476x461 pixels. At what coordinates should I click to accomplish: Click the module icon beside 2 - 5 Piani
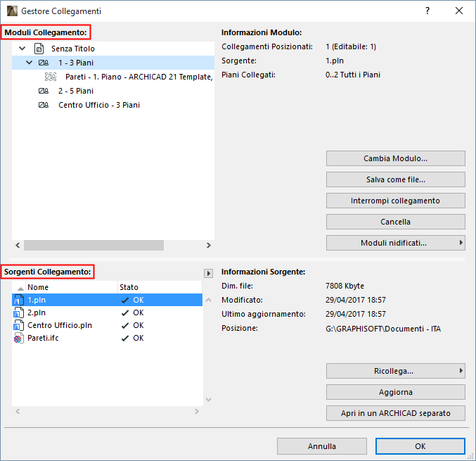click(44, 91)
